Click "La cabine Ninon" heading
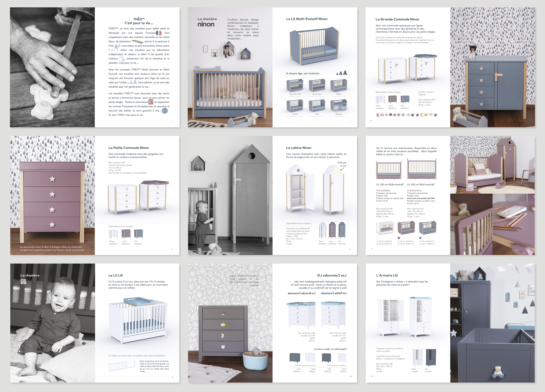This screenshot has height=392, width=545. [x=299, y=148]
